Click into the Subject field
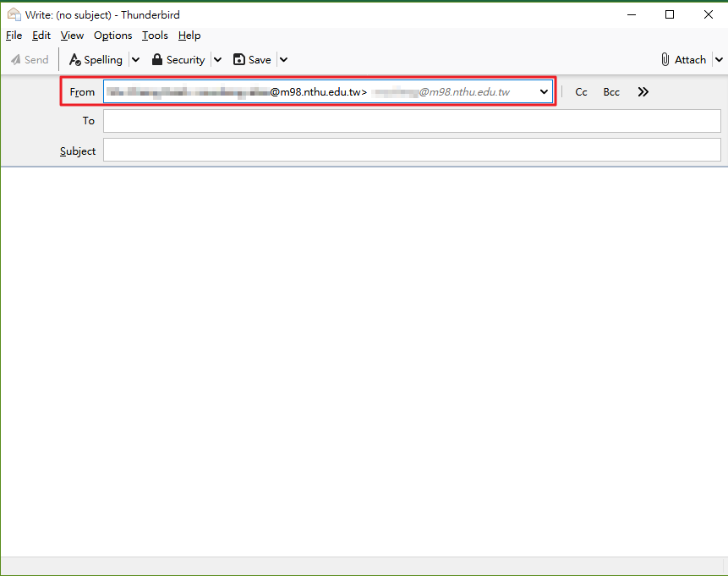The image size is (728, 576). 412,151
